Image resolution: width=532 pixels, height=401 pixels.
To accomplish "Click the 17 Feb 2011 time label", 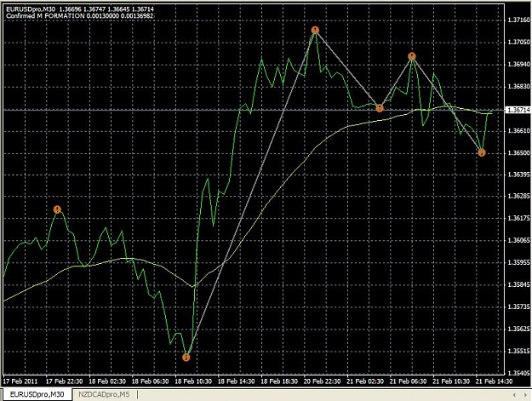I will 20,381.
